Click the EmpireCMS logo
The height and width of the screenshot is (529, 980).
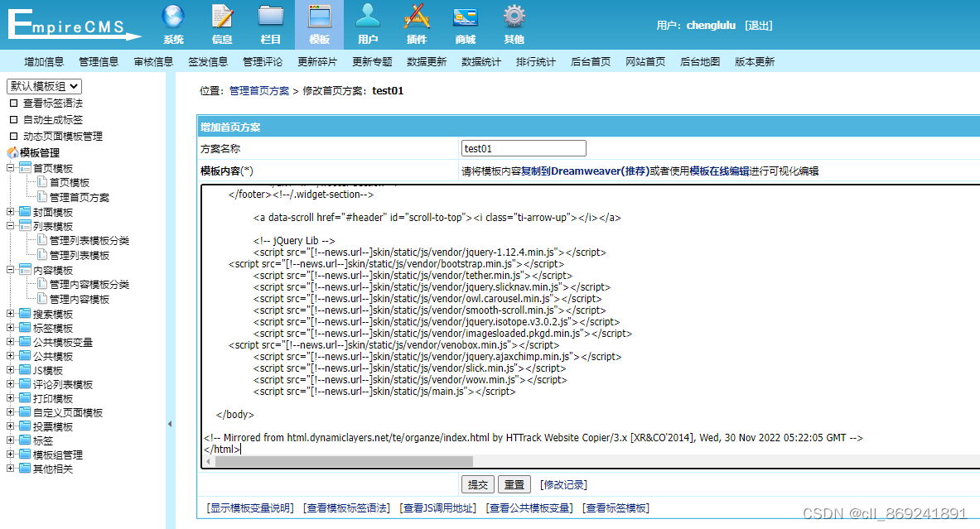pos(74,25)
